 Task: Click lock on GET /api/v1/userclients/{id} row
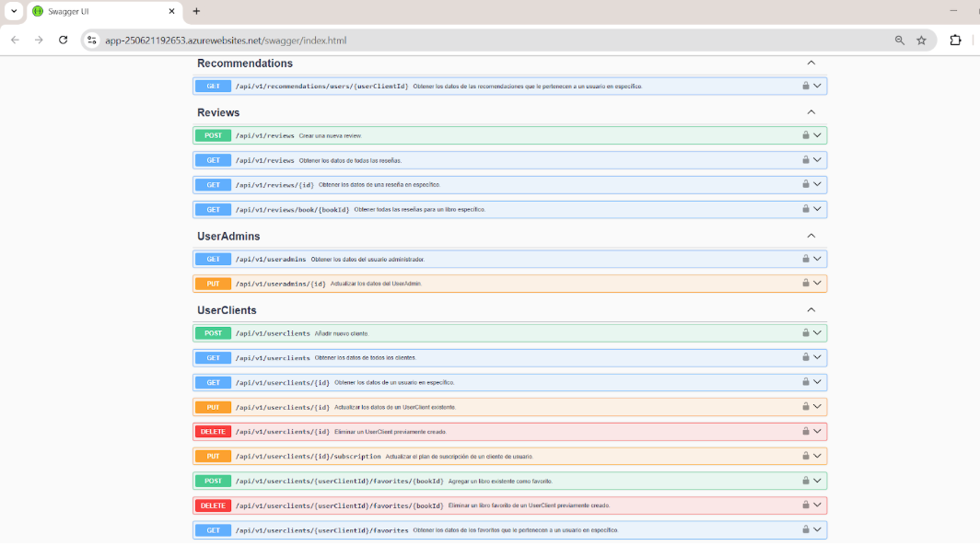click(806, 382)
